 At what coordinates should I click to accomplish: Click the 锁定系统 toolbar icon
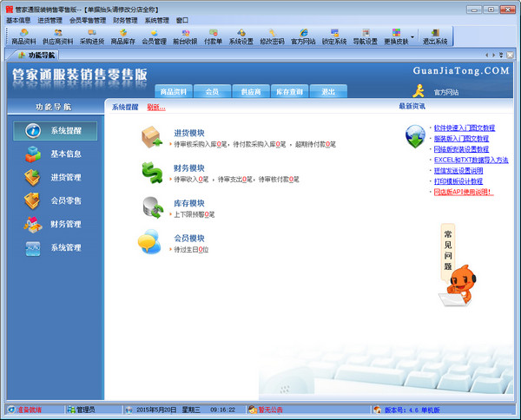tap(333, 36)
